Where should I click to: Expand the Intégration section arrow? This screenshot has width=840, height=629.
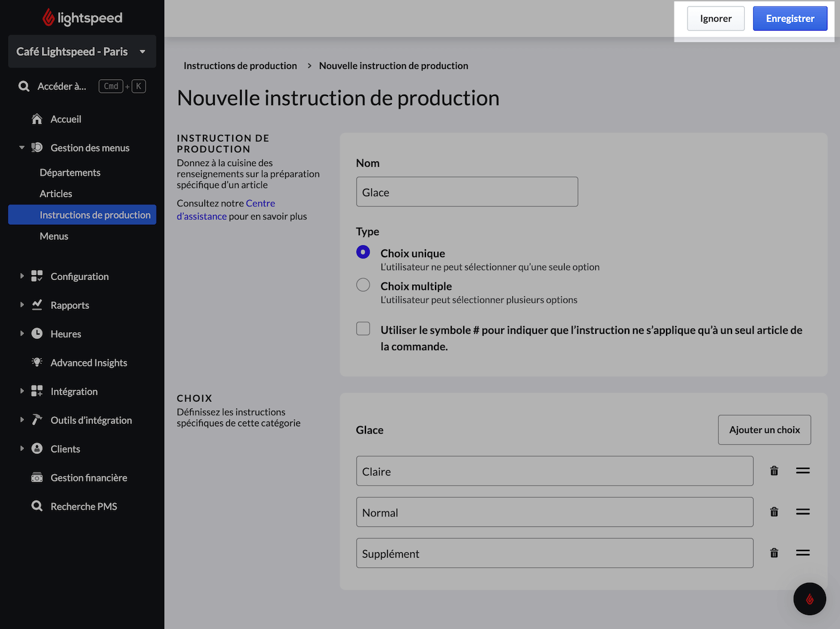coord(22,391)
